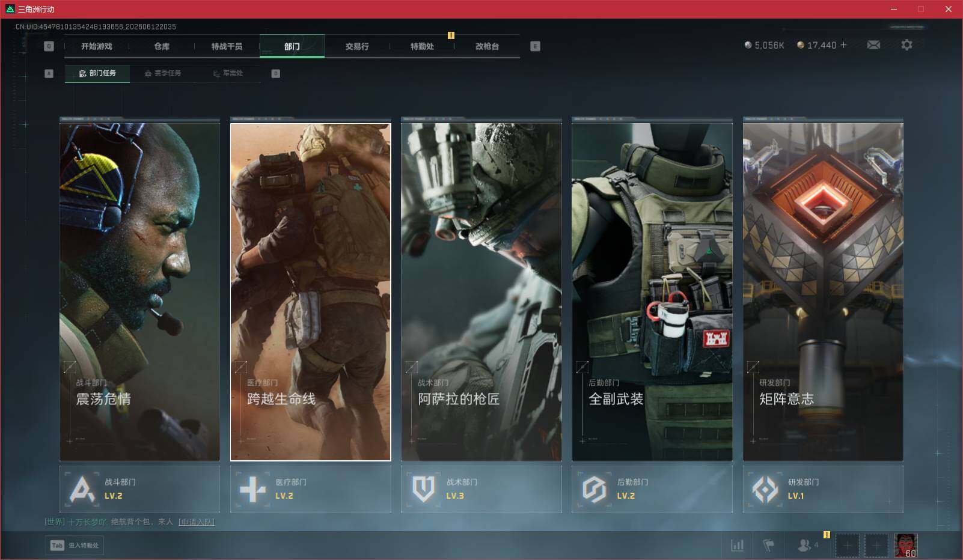This screenshot has width=963, height=560.
Task: Open the 赛季任务 sub-tab
Action: coord(162,73)
